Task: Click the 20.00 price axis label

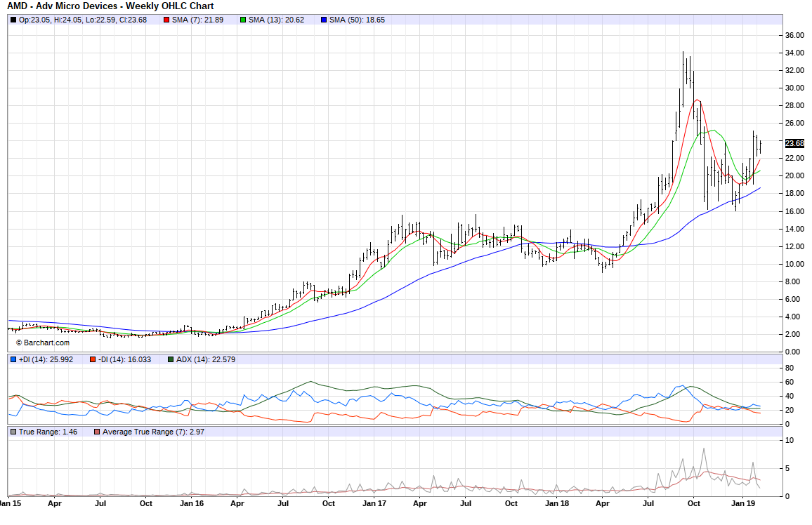Action: tap(795, 176)
